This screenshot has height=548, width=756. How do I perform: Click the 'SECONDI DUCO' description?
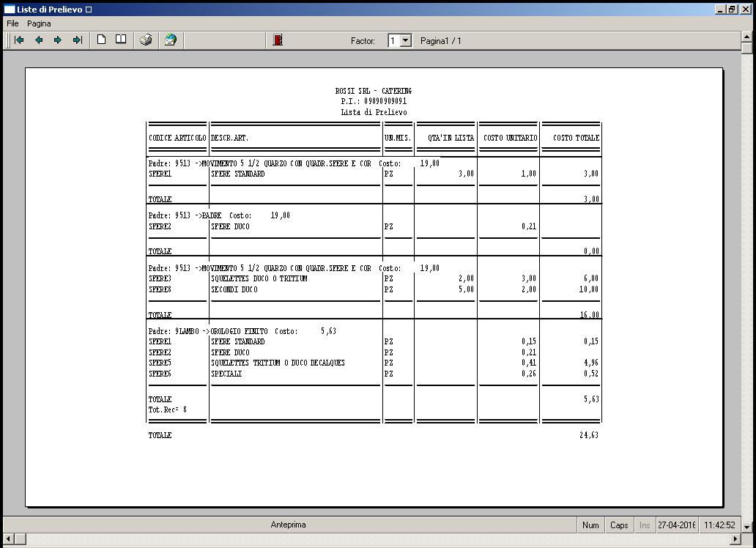tap(234, 289)
